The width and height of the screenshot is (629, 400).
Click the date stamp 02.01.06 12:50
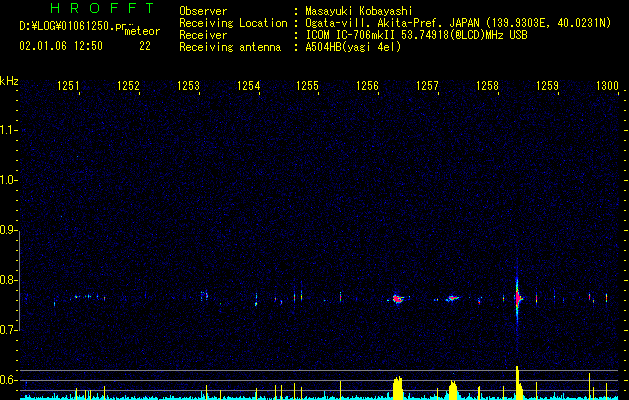click(61, 46)
